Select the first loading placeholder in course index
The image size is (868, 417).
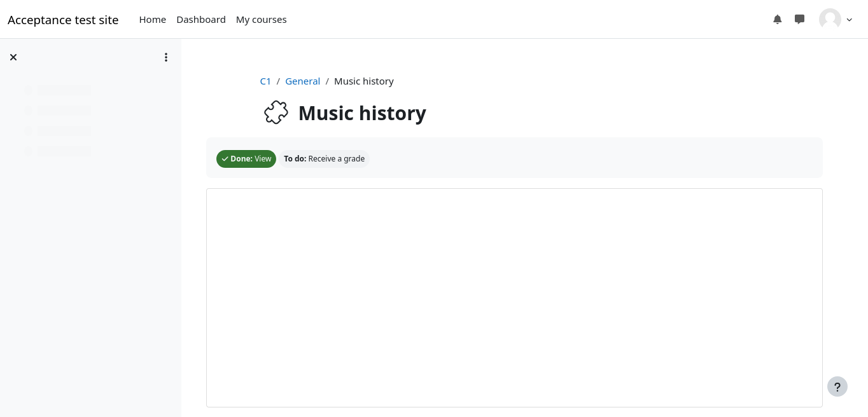point(64,90)
